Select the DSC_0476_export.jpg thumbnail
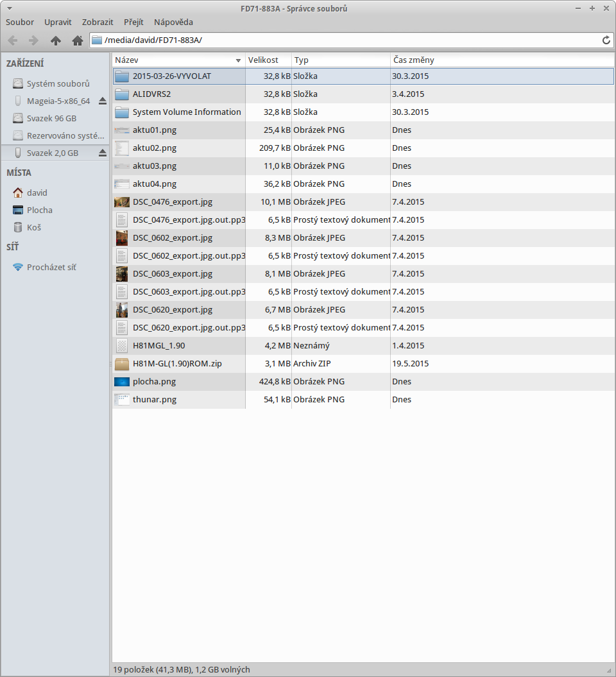Viewport: 616px width, 677px height. point(122,202)
